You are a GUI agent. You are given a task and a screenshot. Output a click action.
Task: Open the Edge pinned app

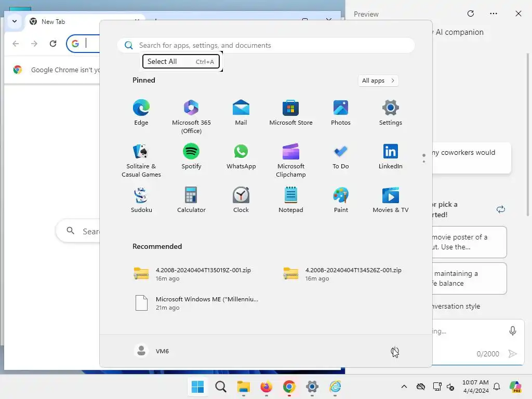(x=141, y=113)
